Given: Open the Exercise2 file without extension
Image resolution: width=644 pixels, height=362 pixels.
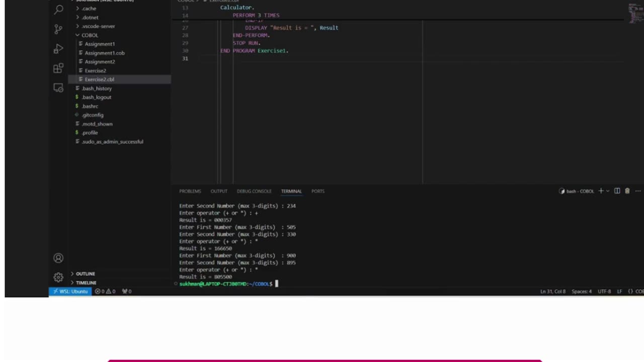Looking at the screenshot, I should click(95, 71).
